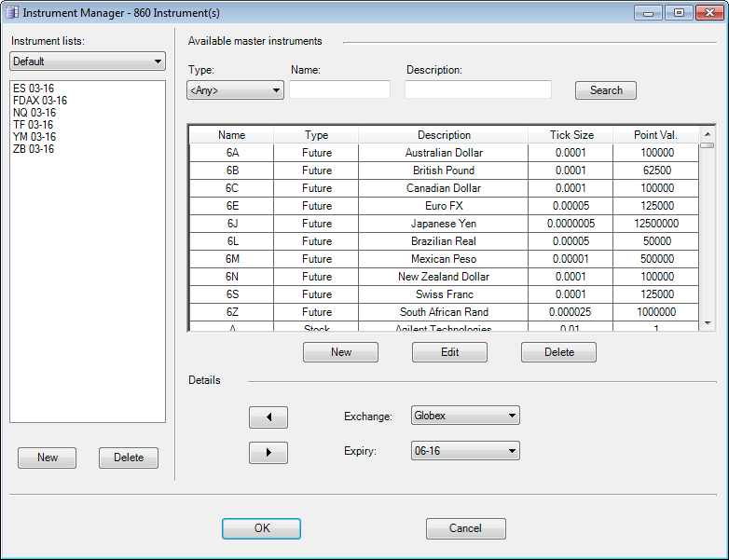Click Delete under master instruments table
This screenshot has width=729, height=560.
pos(558,352)
